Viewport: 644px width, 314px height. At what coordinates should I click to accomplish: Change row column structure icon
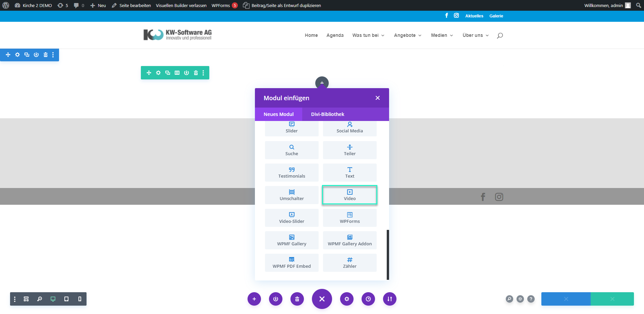point(177,73)
